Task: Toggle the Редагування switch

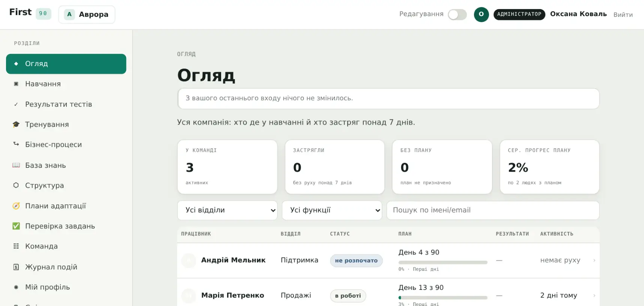Action: pos(457,14)
